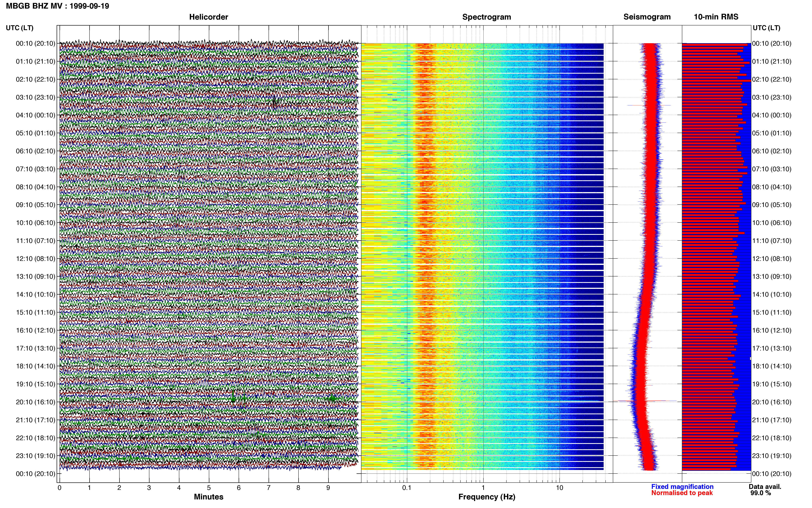Click left time label 02:10 (22:10)
The height and width of the screenshot is (508, 812).
(x=36, y=79)
